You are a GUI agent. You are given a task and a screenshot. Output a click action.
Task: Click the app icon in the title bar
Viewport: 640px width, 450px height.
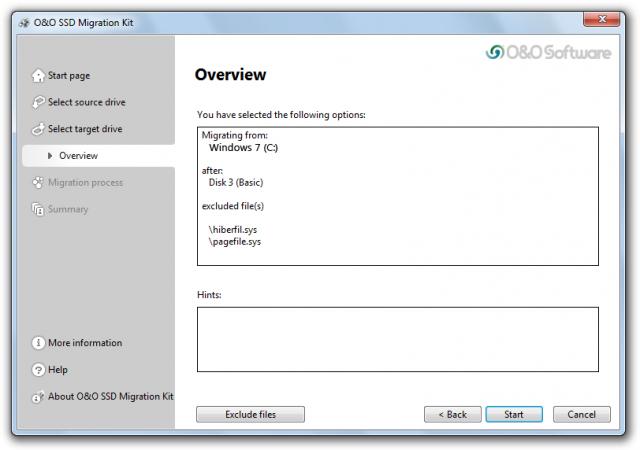pos(24,23)
